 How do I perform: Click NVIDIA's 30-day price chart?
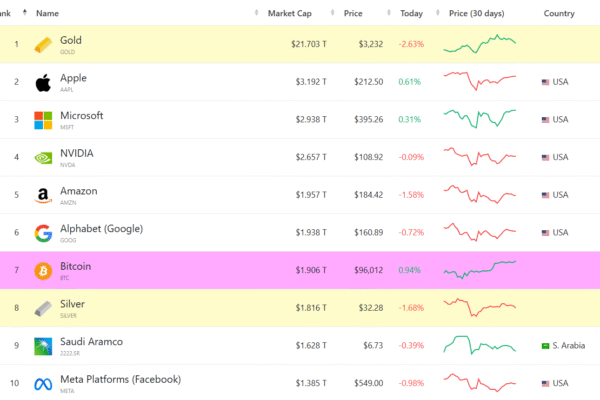pyautogui.click(x=479, y=157)
